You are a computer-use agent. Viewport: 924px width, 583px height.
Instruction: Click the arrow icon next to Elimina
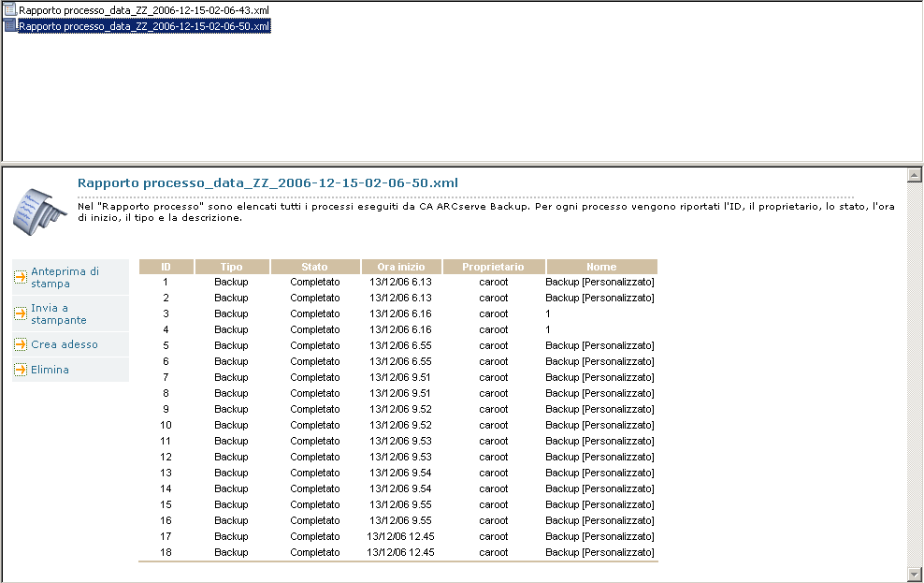click(x=21, y=370)
